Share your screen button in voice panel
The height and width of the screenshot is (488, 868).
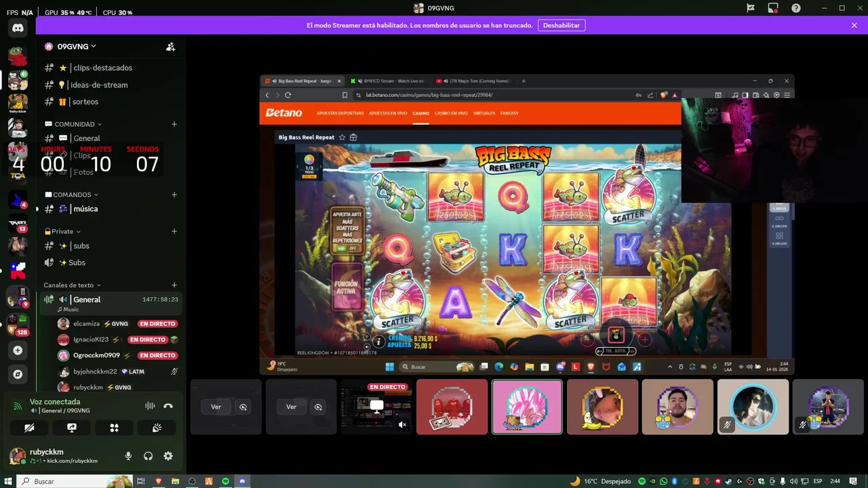[72, 428]
